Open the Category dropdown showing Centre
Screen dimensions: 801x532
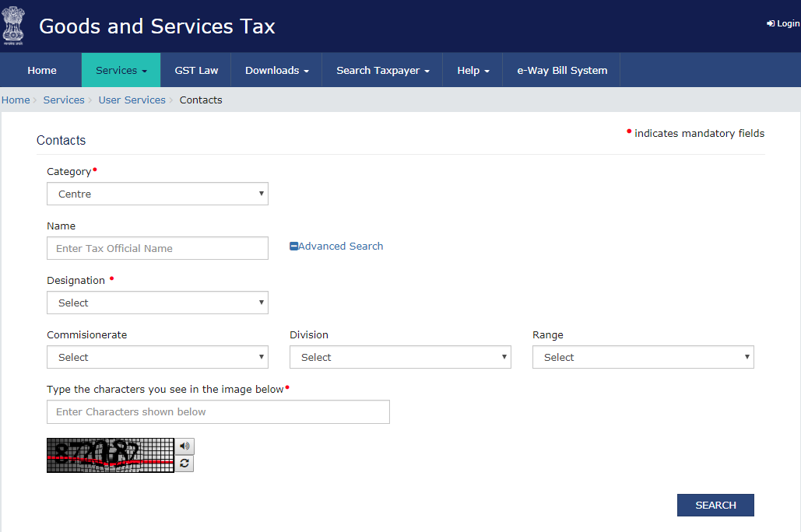157,194
